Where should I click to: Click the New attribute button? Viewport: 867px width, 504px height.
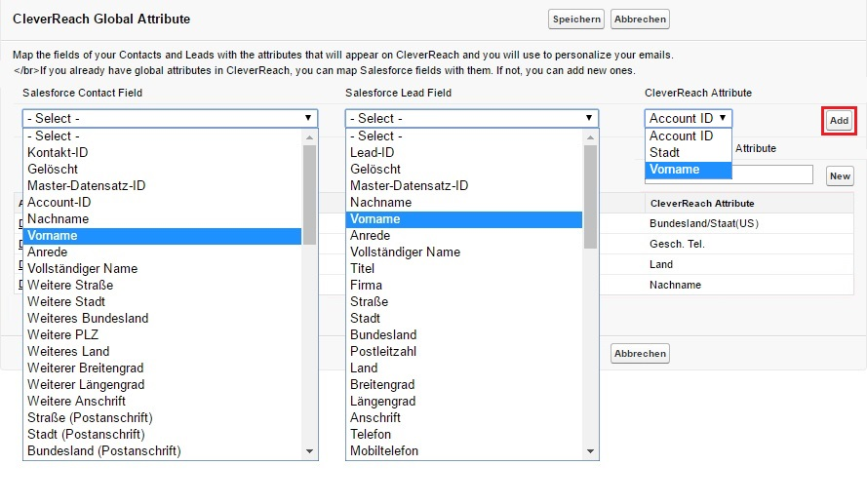(x=840, y=176)
